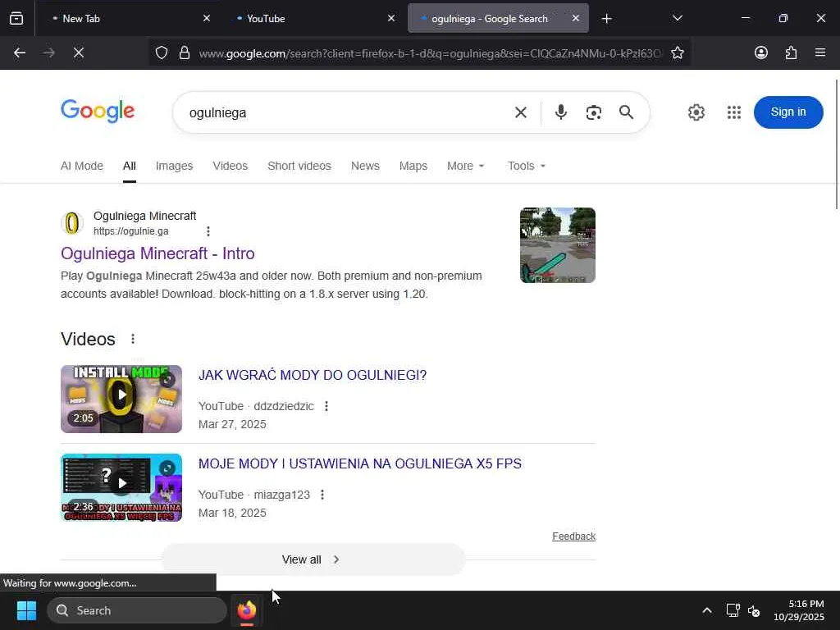This screenshot has height=630, width=840.
Task: Click the Sign in button
Action: (788, 112)
